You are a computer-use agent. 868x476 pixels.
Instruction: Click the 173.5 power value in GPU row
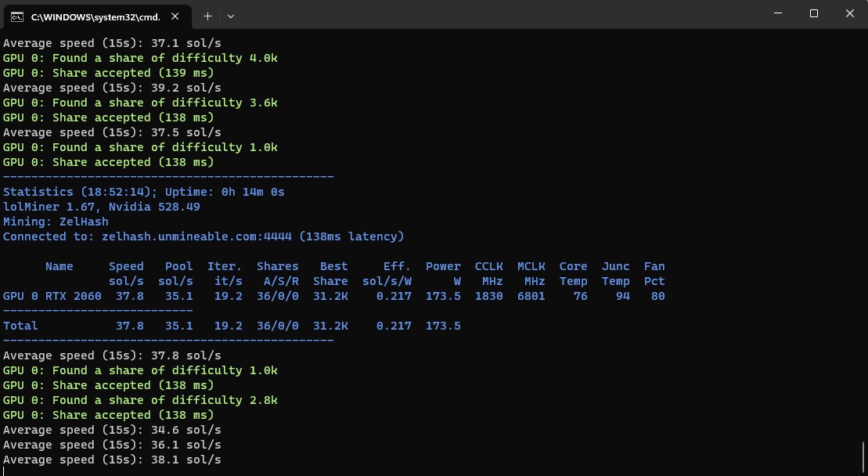[x=443, y=296]
